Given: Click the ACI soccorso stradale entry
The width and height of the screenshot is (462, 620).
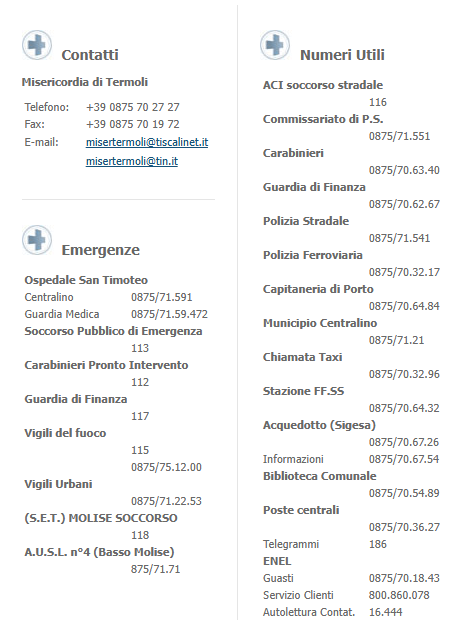Looking at the screenshot, I should (323, 85).
